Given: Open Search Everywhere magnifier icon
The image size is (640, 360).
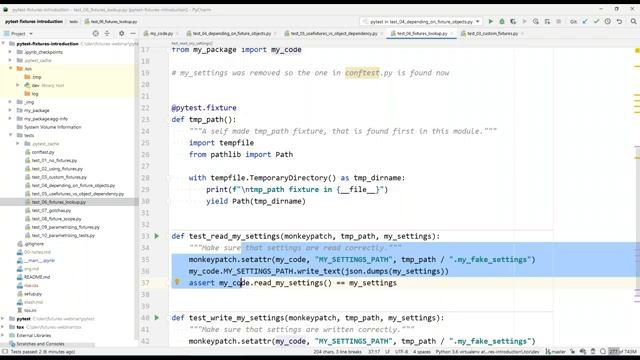Looking at the screenshot, I should click(x=633, y=21).
